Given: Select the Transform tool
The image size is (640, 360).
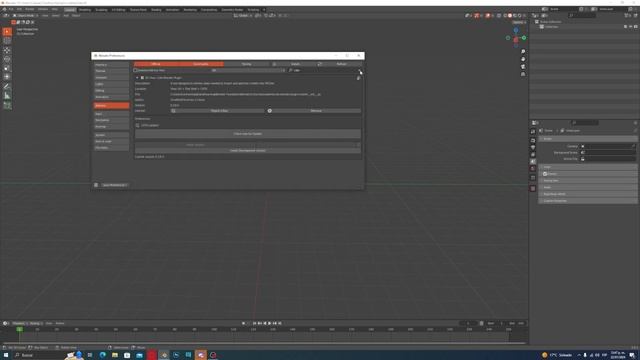Looking at the screenshot, I should (7, 77).
